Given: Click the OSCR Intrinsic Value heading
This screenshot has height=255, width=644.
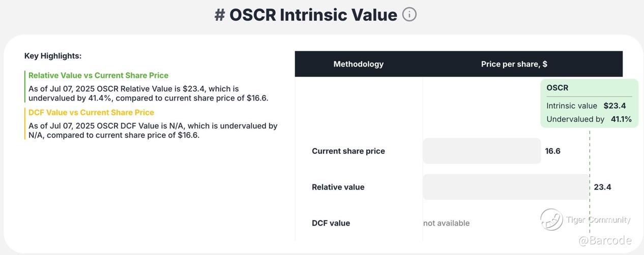Looking at the screenshot, I should [x=306, y=15].
